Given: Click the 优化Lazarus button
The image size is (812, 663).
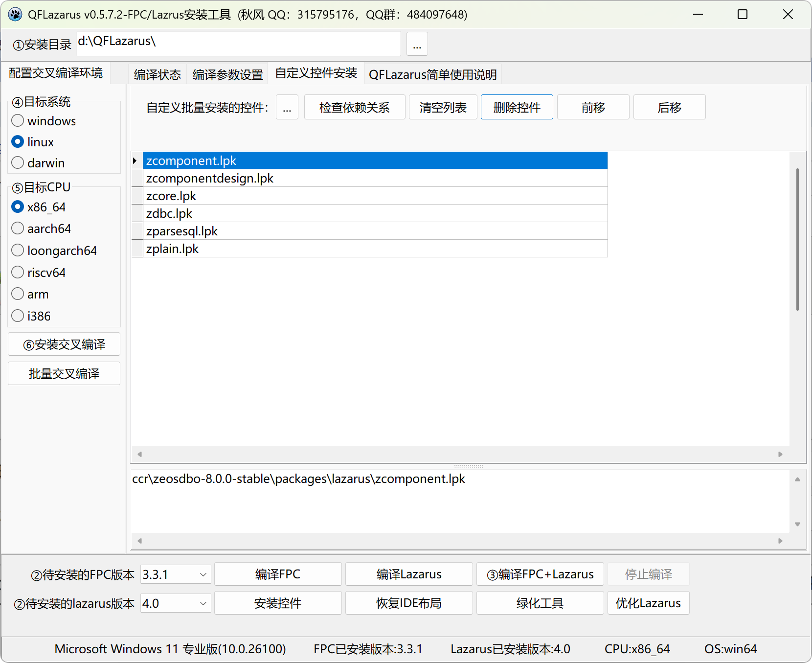Looking at the screenshot, I should pyautogui.click(x=649, y=603).
